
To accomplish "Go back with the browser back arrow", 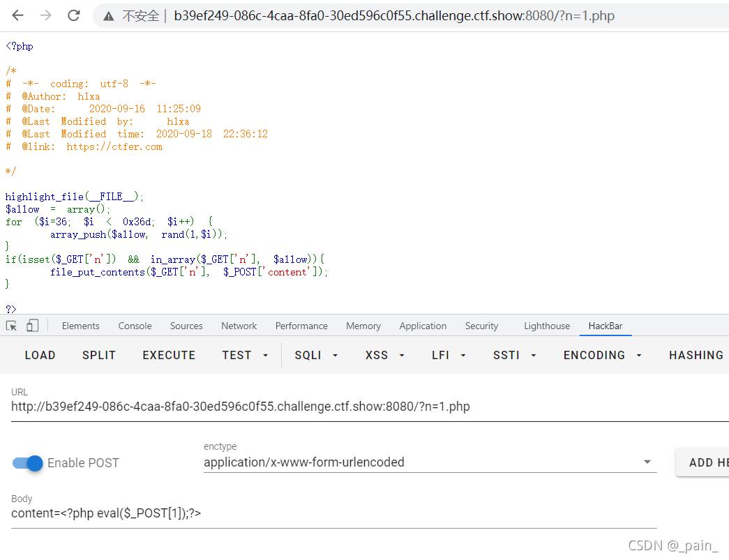I will 17,15.
